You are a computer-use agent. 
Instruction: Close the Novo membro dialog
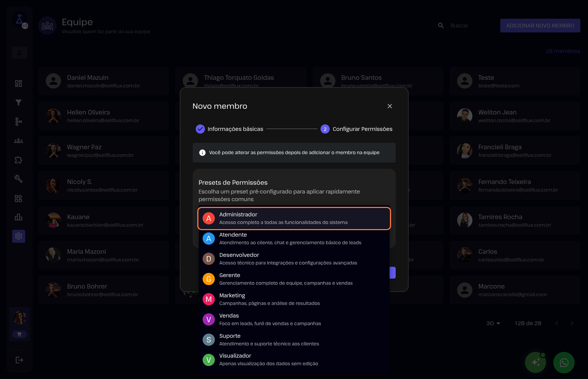click(390, 106)
